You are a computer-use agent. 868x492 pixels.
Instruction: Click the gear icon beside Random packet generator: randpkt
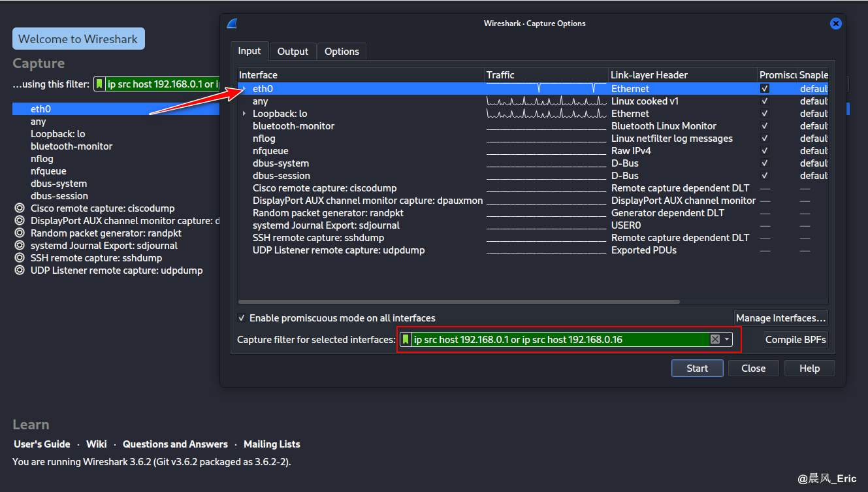(18, 233)
